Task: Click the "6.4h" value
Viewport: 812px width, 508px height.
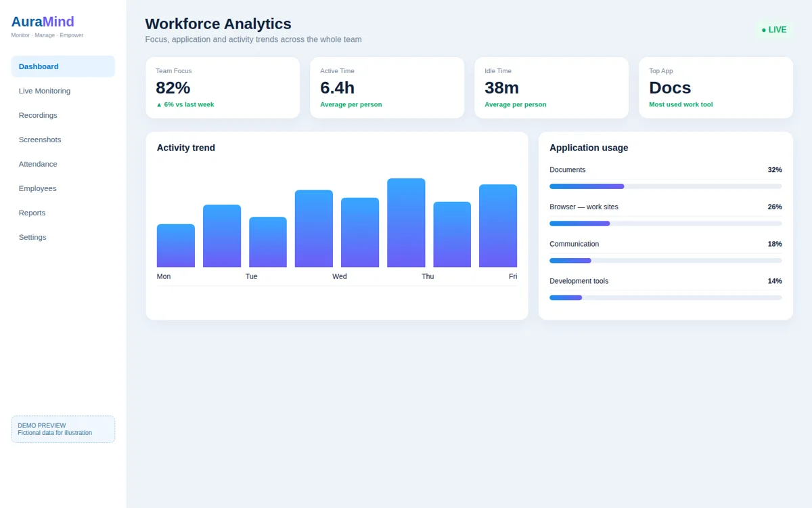Action: pyautogui.click(x=338, y=88)
